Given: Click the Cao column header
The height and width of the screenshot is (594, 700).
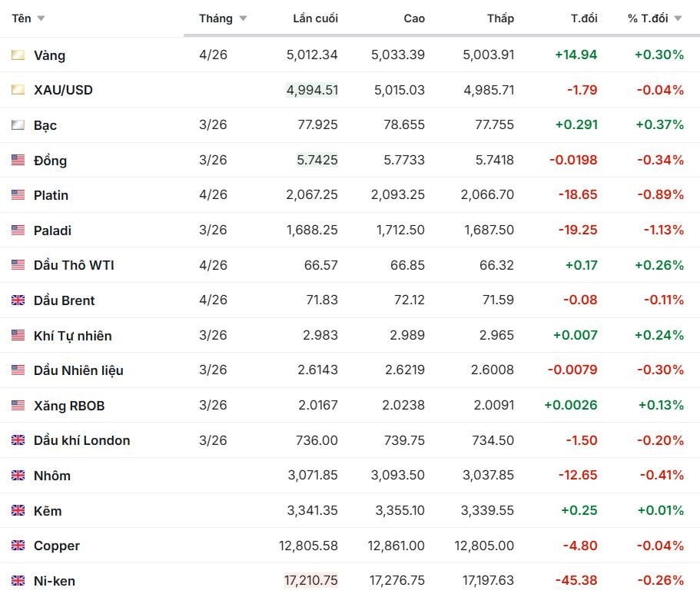Looking at the screenshot, I should [x=414, y=18].
